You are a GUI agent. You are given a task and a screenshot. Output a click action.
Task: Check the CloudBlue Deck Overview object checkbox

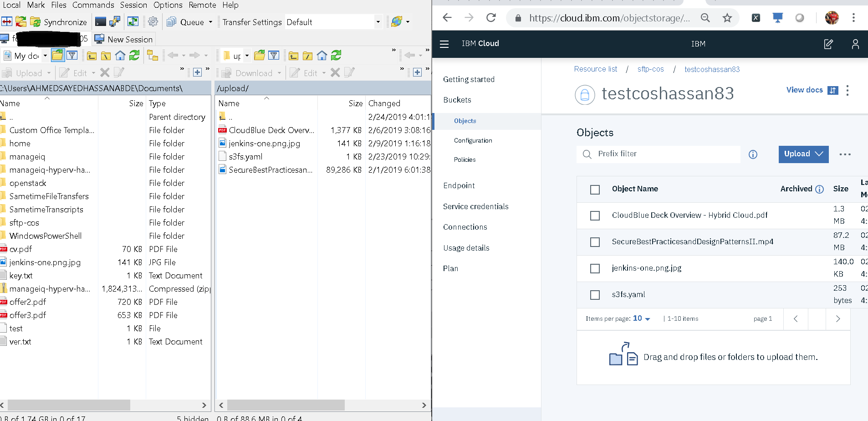click(595, 216)
